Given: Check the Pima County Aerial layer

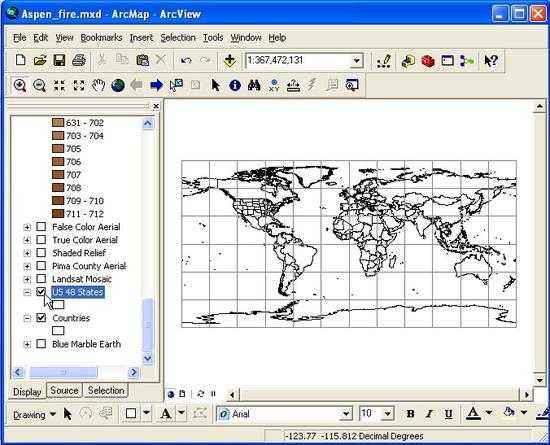Looking at the screenshot, I should pos(41,265).
